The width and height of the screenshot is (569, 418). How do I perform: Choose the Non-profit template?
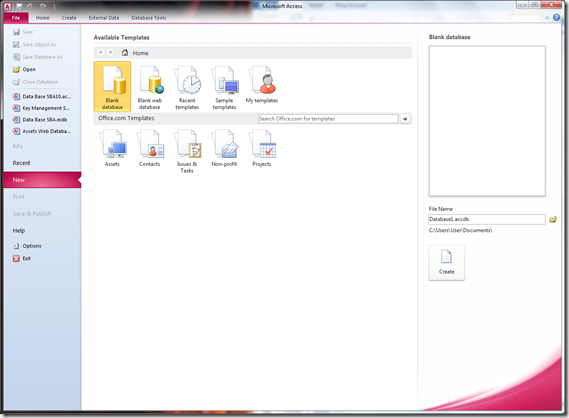[x=224, y=148]
